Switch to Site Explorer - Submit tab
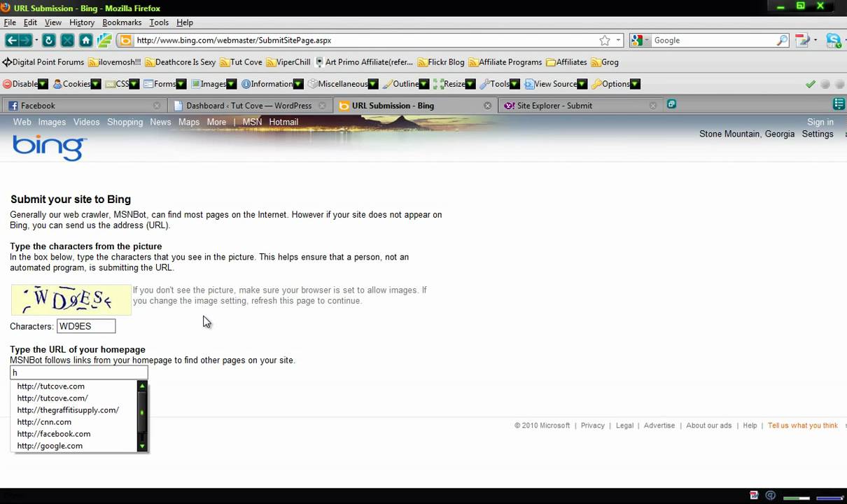This screenshot has height=504, width=847. [x=580, y=106]
